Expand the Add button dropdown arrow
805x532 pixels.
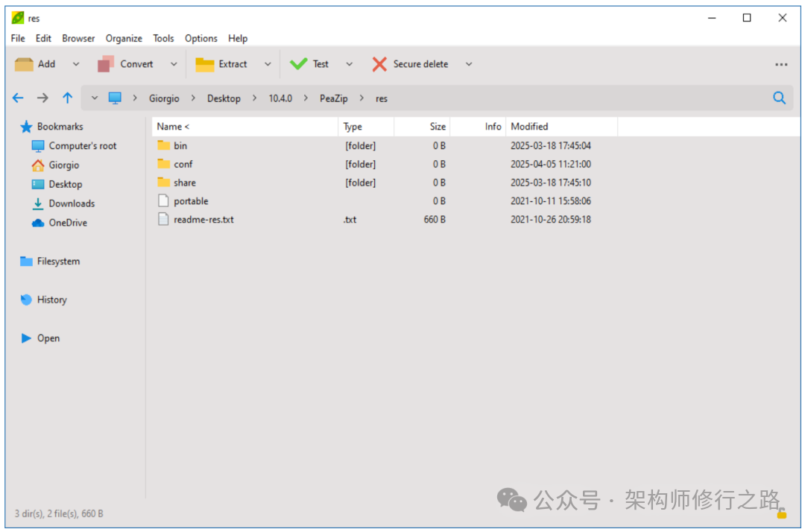[x=76, y=64]
